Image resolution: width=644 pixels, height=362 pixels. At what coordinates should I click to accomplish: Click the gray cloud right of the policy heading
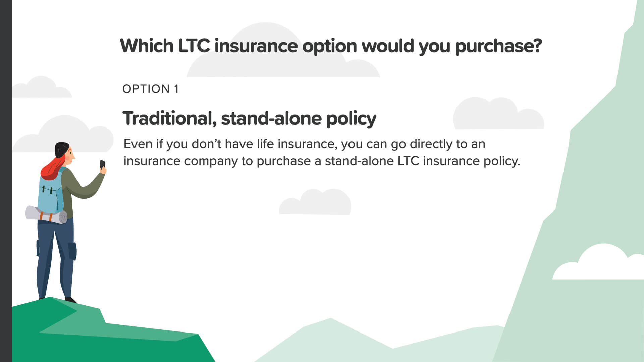coord(498,114)
